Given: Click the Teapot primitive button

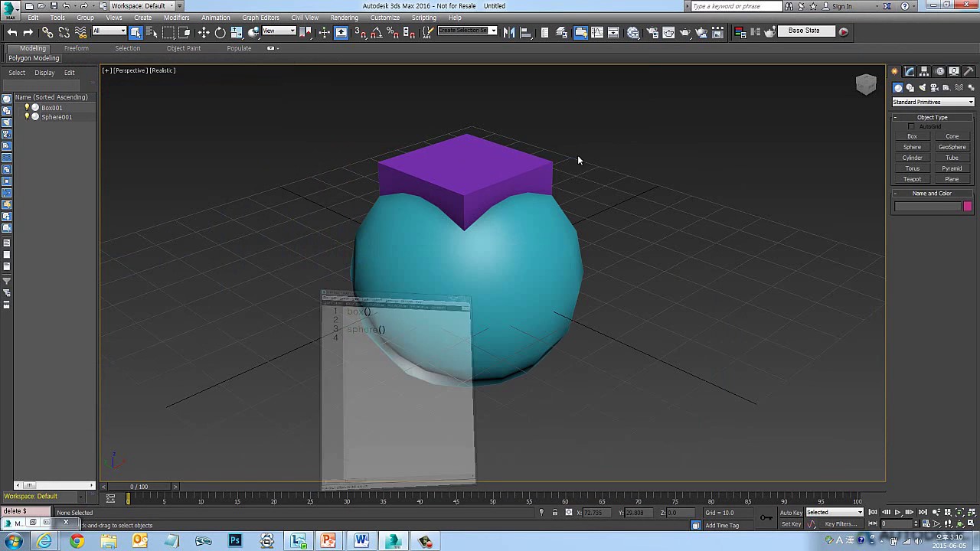Looking at the screenshot, I should (913, 179).
